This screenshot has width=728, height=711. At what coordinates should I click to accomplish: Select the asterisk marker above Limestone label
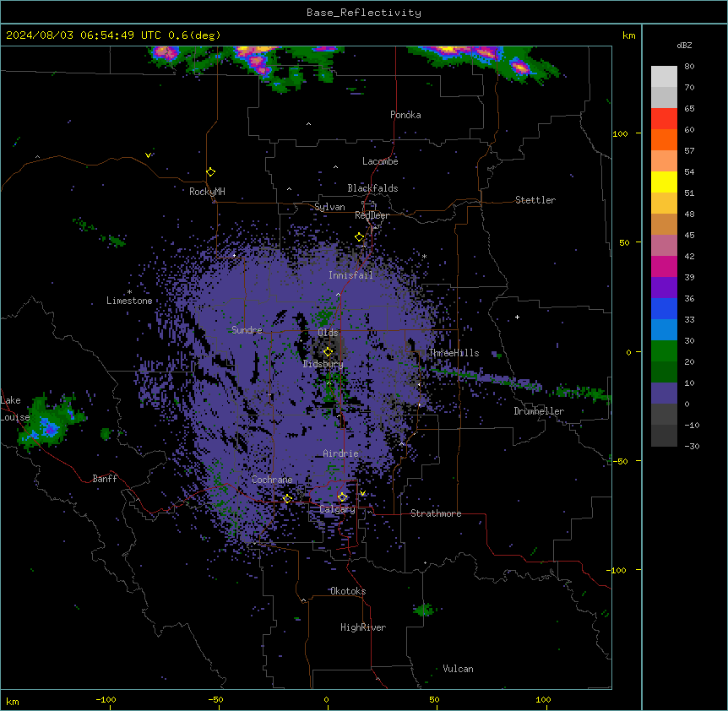click(129, 292)
